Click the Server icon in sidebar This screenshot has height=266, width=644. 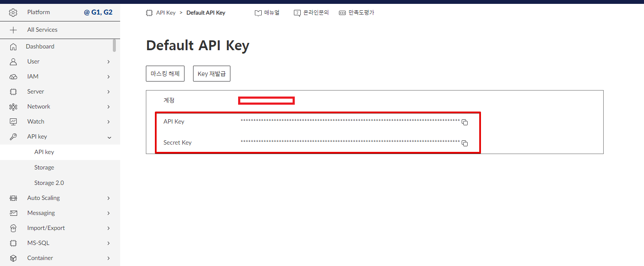click(x=13, y=91)
